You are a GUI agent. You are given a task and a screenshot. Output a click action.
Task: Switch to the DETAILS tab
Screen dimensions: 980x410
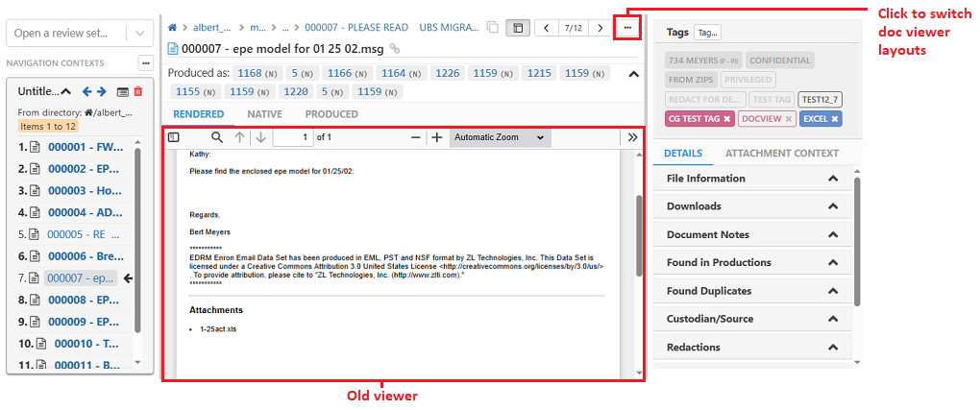(683, 153)
